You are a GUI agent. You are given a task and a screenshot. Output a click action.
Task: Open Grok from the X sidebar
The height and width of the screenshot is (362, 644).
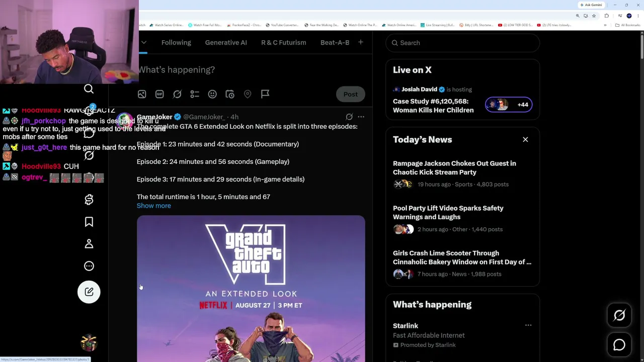(x=89, y=155)
